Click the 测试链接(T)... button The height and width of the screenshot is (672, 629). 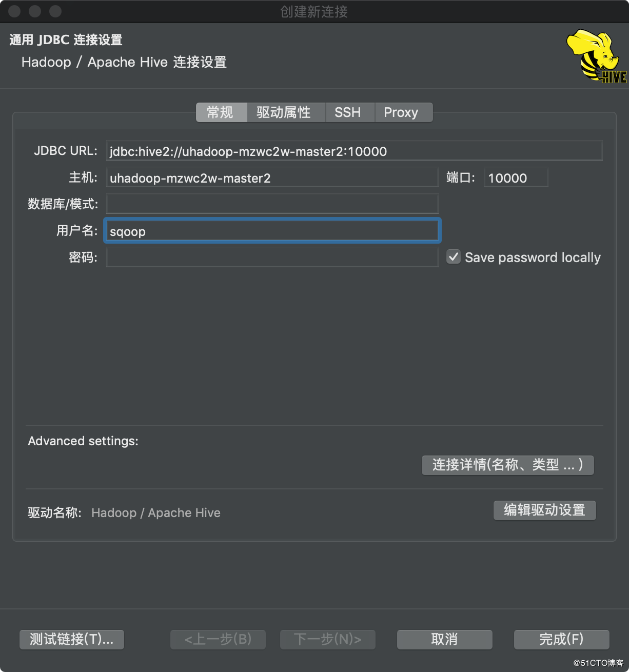[72, 639]
